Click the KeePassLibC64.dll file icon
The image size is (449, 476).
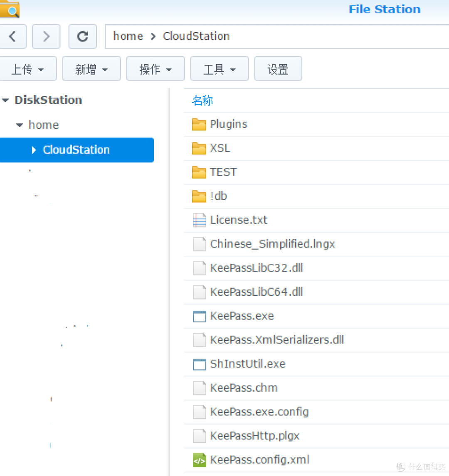[x=200, y=292]
